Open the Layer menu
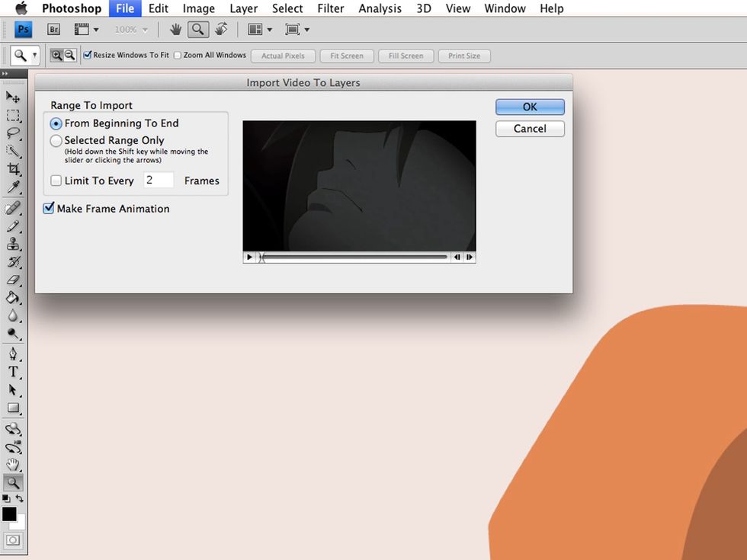This screenshot has height=560, width=747. coord(243,8)
